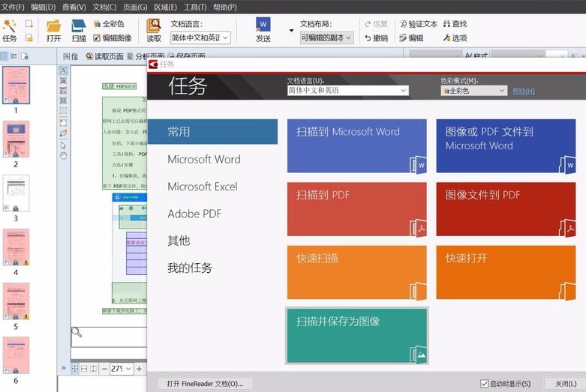Viewport: 586px width, 392px height.
Task: Select Adobe PDF task category
Action: click(194, 214)
